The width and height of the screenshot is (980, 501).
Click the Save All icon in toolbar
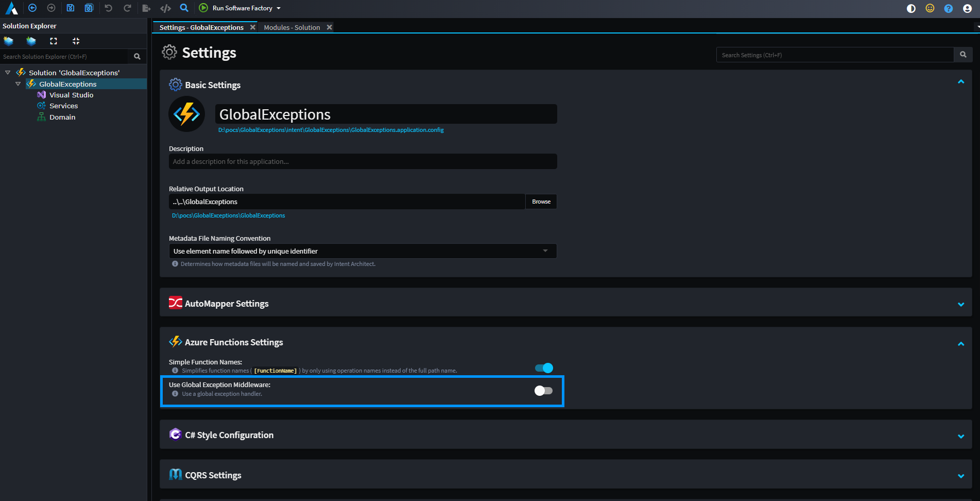(89, 8)
